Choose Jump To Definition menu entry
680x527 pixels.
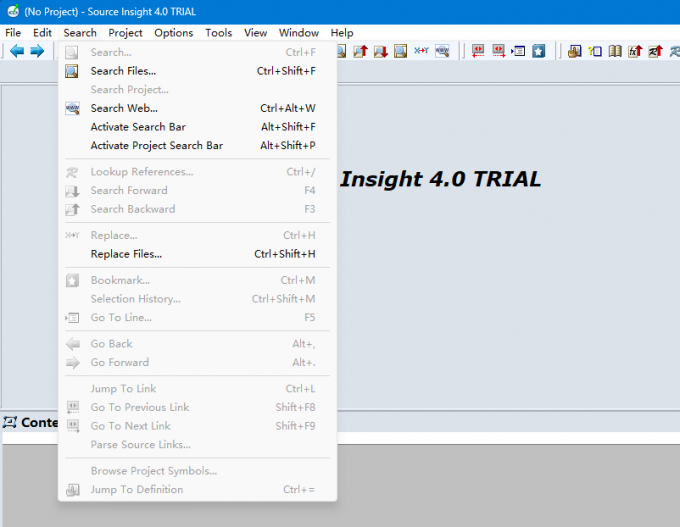[197, 490]
